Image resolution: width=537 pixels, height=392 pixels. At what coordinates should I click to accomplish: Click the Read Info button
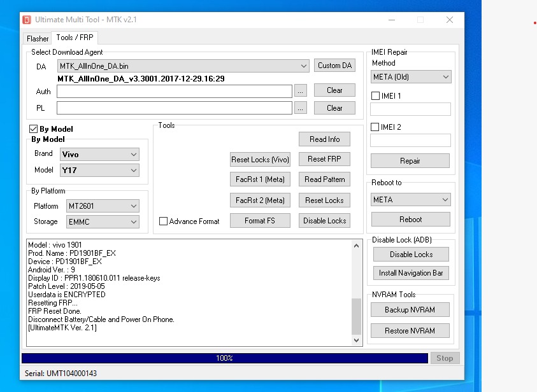[324, 139]
